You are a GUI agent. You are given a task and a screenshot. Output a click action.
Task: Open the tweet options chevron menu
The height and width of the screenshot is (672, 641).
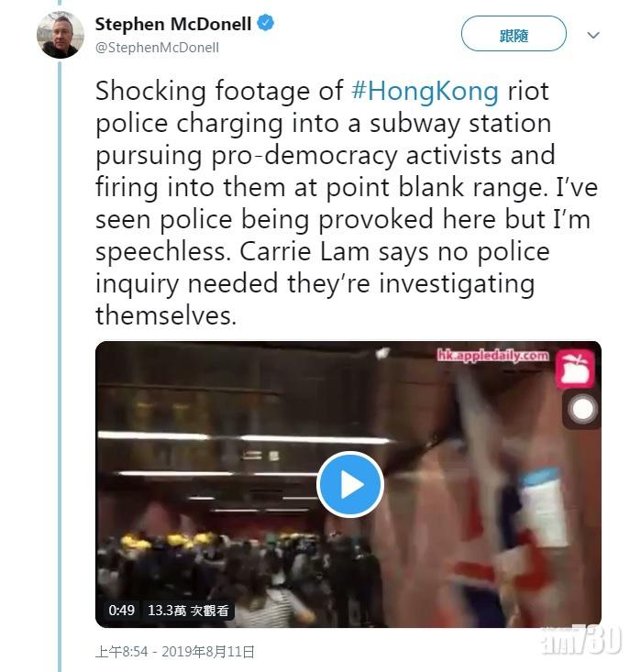[x=593, y=36]
